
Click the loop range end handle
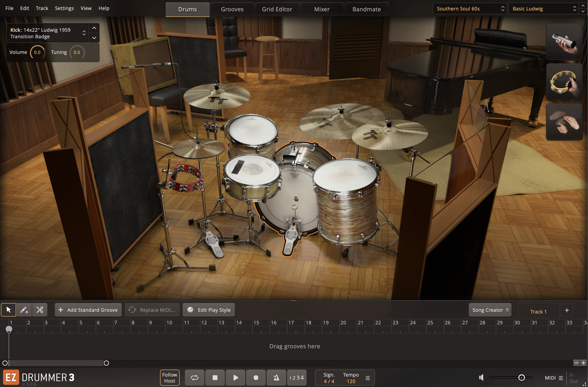[x=106, y=363]
